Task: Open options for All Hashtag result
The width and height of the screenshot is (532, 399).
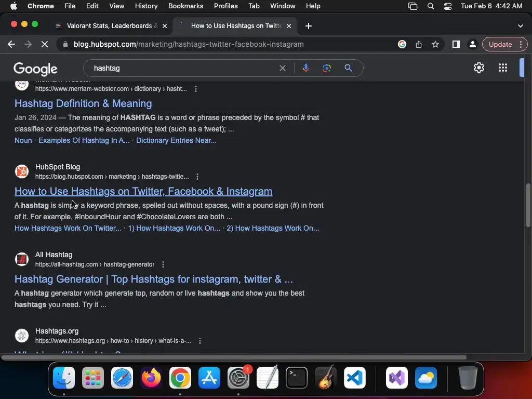Action: coord(163,264)
